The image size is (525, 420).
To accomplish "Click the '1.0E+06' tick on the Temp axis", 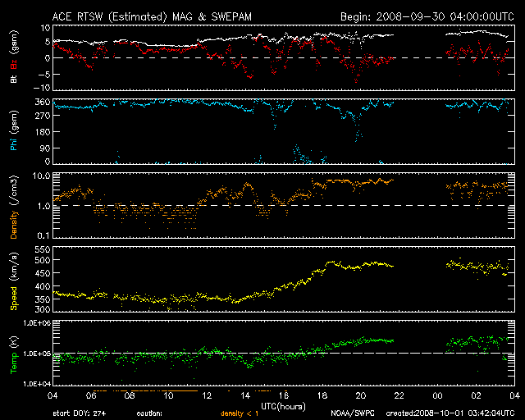I will click(37, 323).
